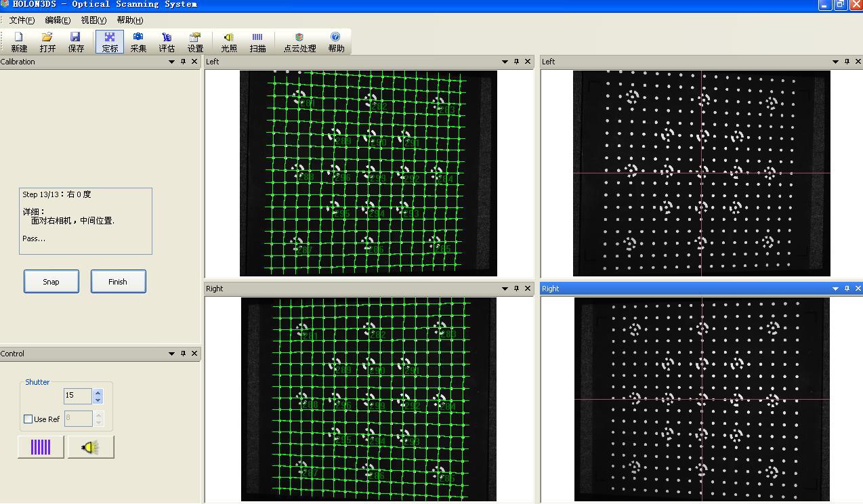This screenshot has height=504, width=863.
Task: Pin the bottom Right grid view panel
Action: [516, 289]
